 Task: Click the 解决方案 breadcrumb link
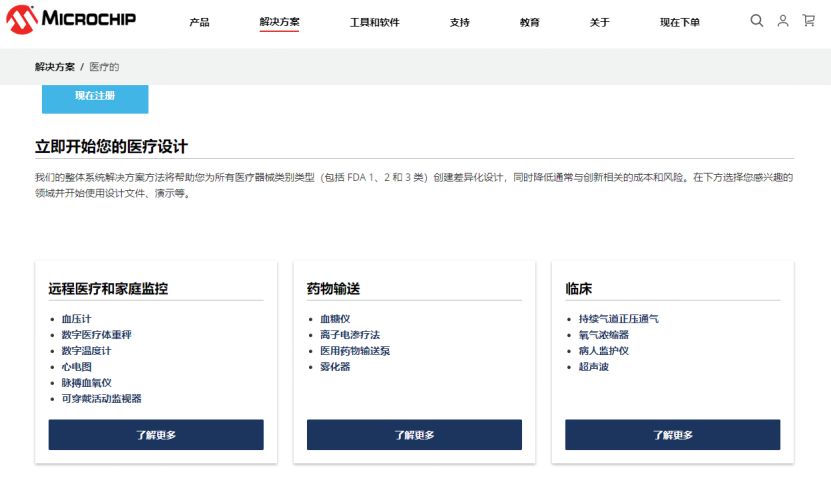tap(55, 67)
